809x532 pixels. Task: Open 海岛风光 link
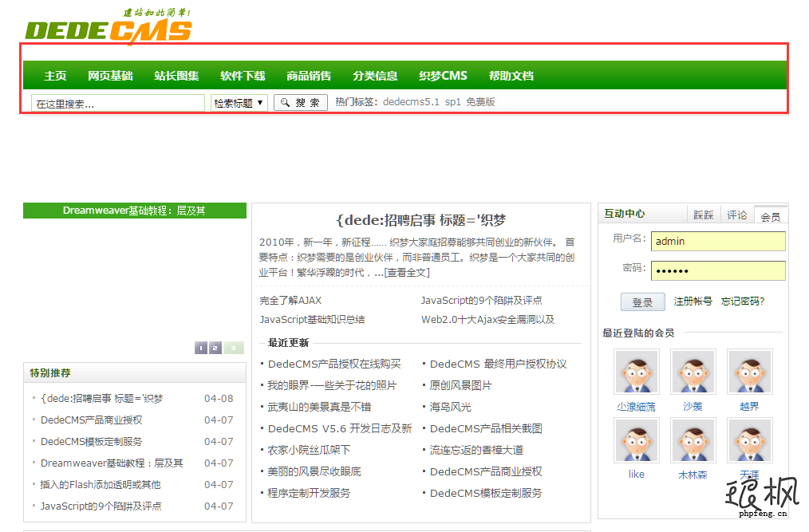point(451,407)
